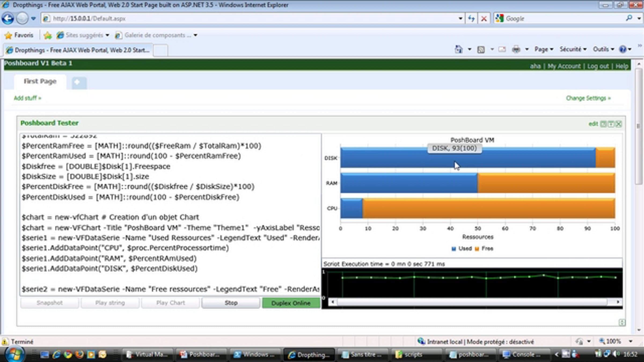Screen dimensions: 644x362
Task: Open the Add stuff link
Action: pos(28,98)
